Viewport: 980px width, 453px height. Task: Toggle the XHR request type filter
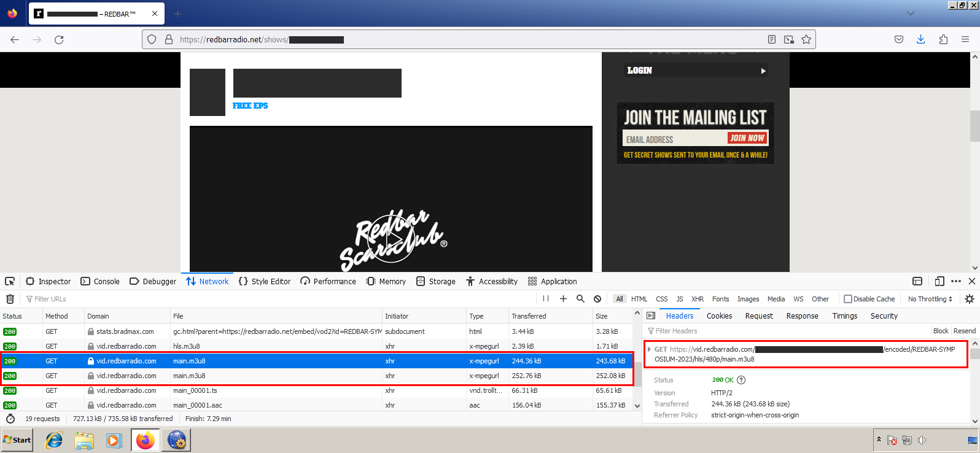coord(698,299)
